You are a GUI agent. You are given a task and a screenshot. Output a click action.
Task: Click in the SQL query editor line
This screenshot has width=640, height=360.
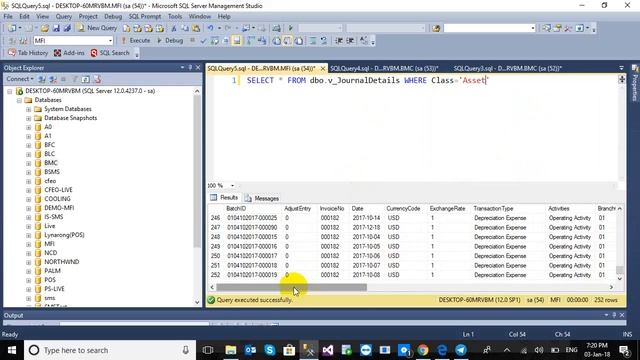click(368, 80)
